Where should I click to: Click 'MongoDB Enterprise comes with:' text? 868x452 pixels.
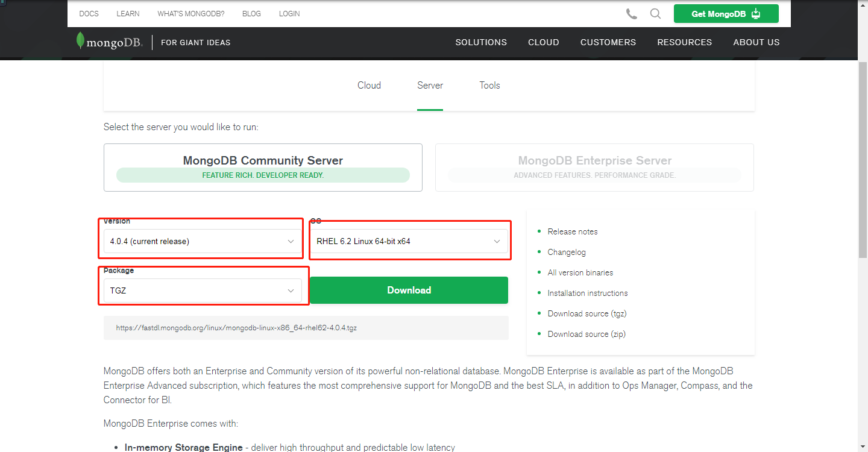pos(171,424)
